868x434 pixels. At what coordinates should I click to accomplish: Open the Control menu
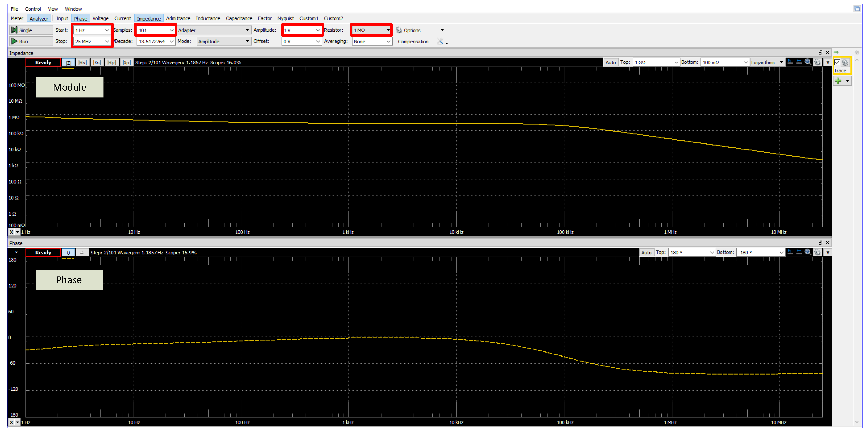pos(33,9)
